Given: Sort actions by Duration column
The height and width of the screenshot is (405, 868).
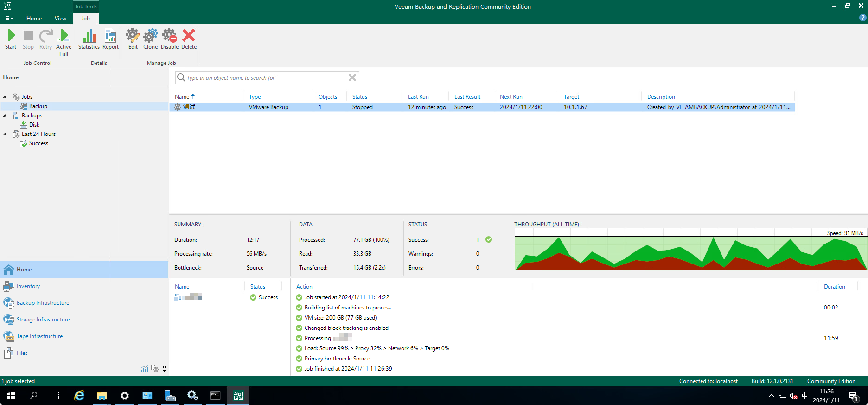Looking at the screenshot, I should tap(834, 287).
